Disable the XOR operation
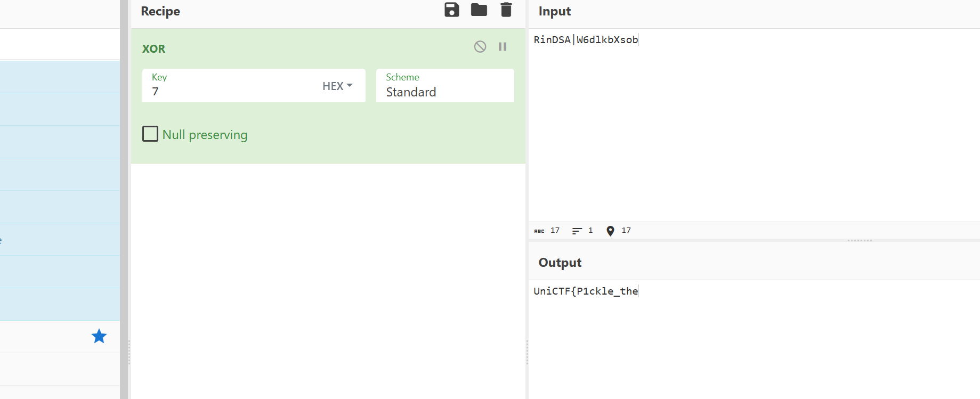Screen dimensions: 980x399 coord(480,47)
